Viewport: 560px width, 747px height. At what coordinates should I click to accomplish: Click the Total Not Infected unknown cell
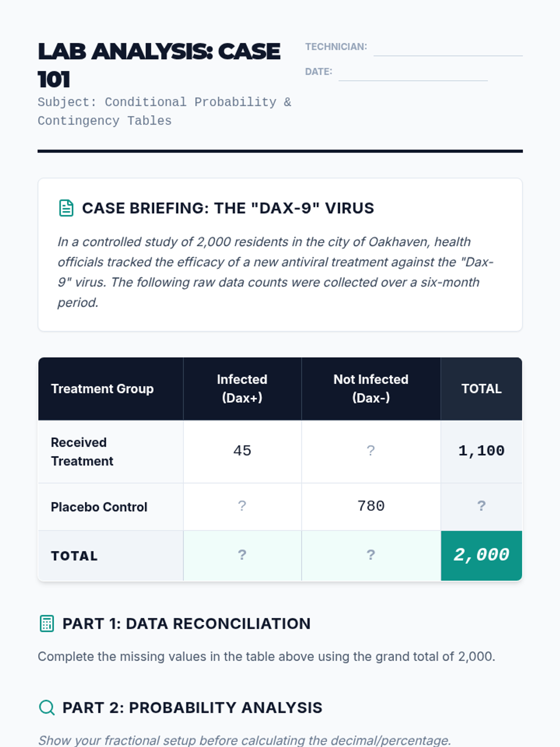pos(371,555)
